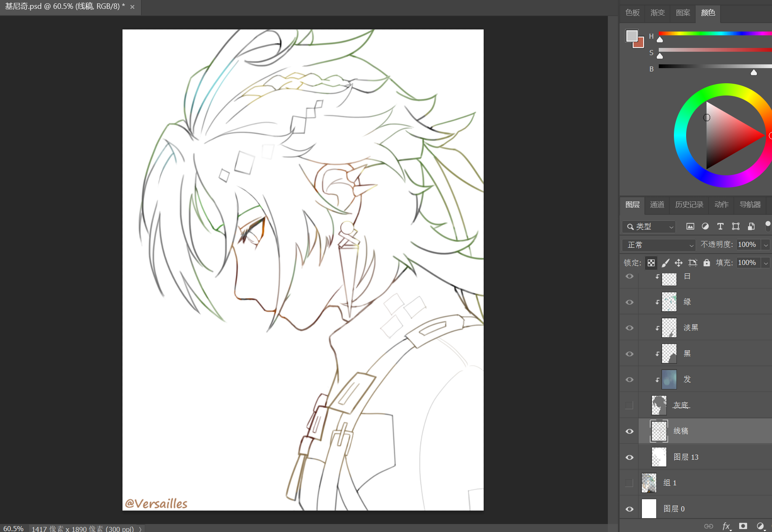The width and height of the screenshot is (772, 532).
Task: Show the hidden 灰底 layer
Action: pos(629,405)
